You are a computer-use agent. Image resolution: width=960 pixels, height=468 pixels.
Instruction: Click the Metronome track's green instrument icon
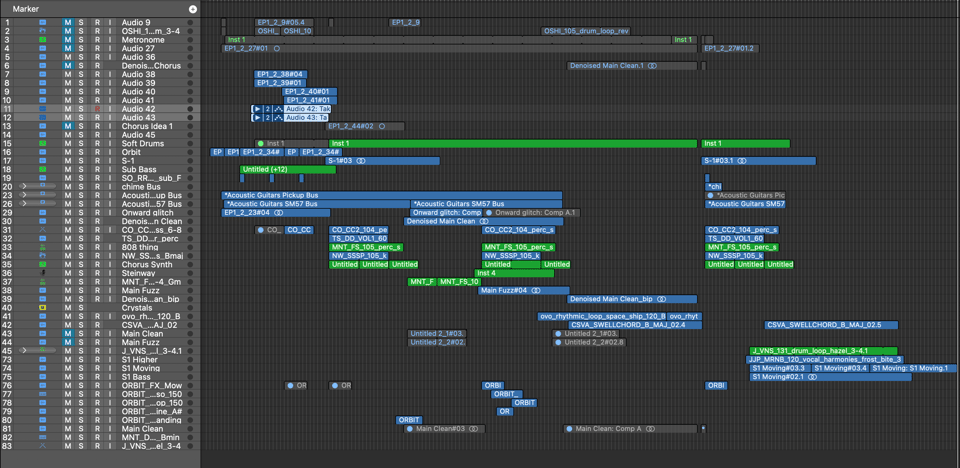tap(43, 40)
